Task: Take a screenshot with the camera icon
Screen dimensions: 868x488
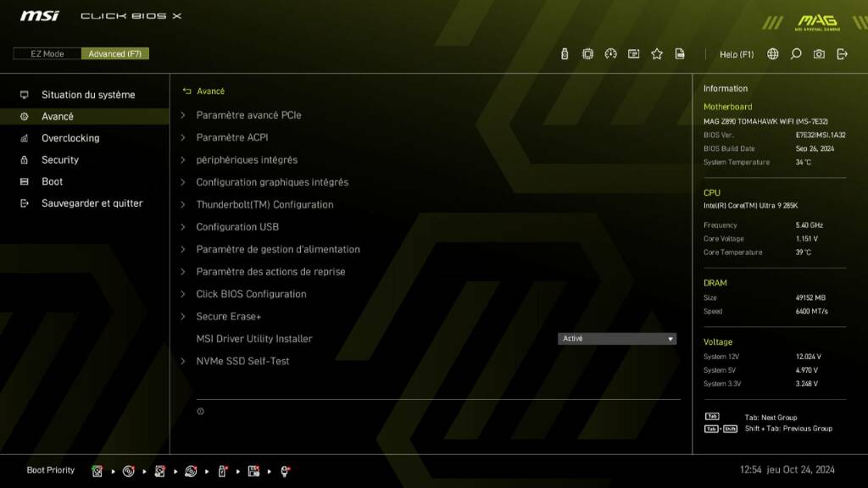Action: [x=819, y=54]
